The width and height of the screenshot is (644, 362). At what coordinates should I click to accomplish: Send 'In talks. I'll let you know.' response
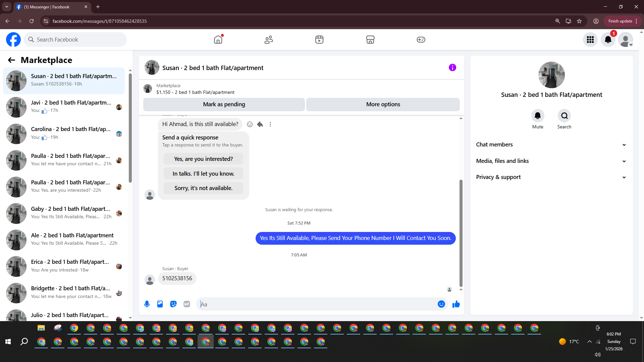click(x=203, y=174)
